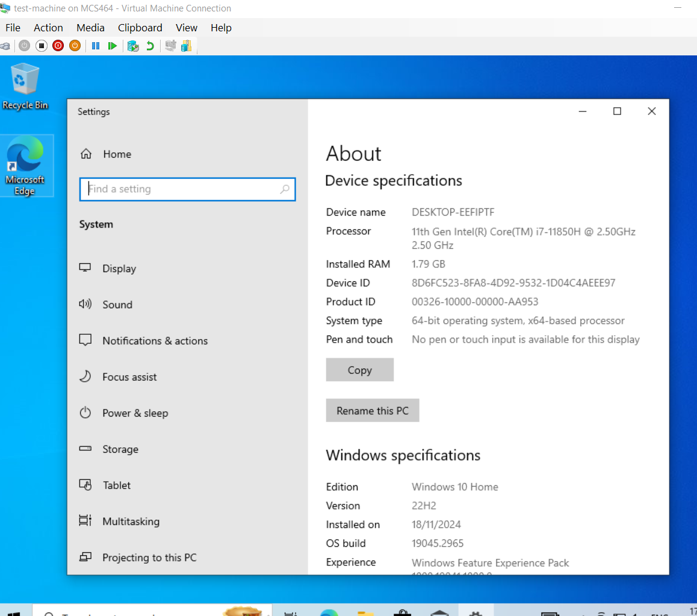Click the Copy button under Device specifications
The width and height of the screenshot is (697, 616).
coord(359,370)
